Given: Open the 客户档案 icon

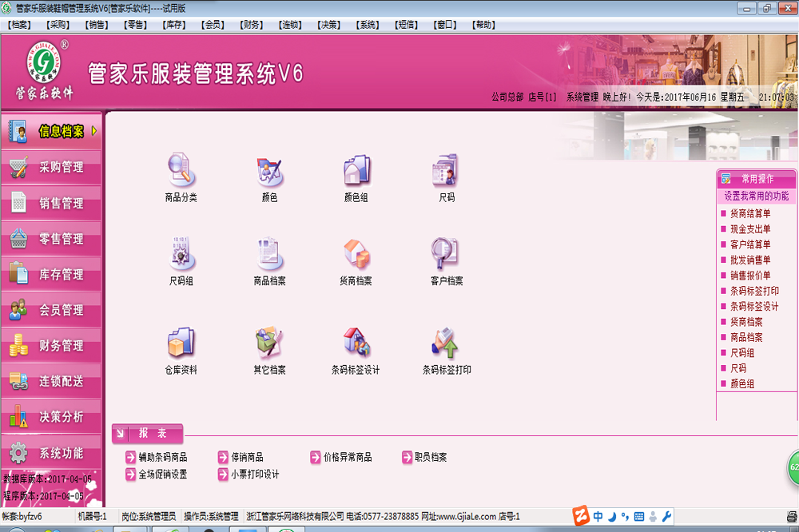Looking at the screenshot, I should pos(447,261).
